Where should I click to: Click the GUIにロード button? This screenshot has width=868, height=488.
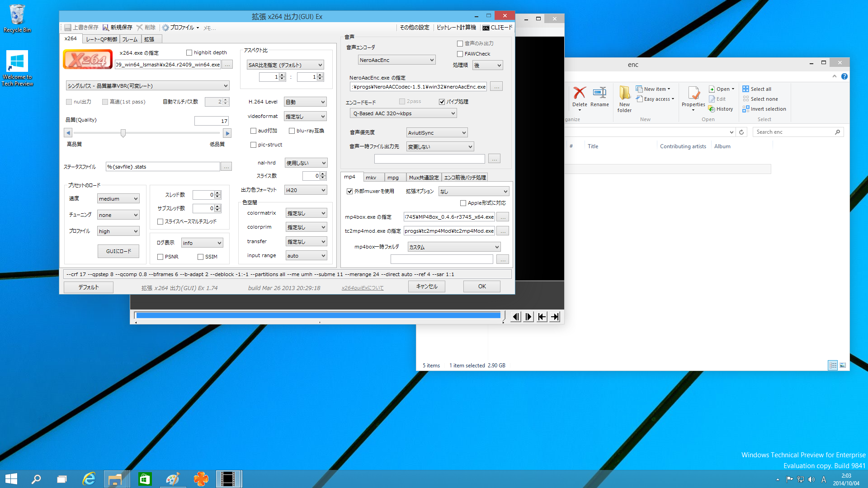click(118, 251)
